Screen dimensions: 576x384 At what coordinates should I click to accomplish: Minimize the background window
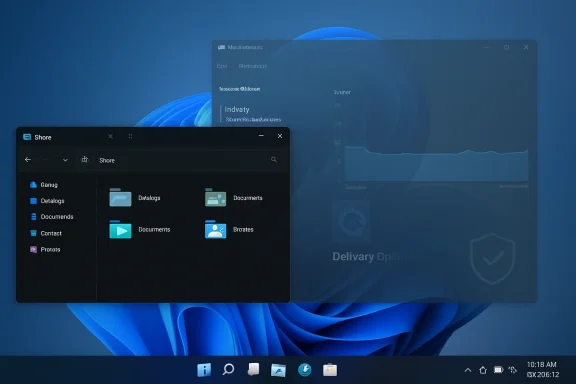tap(487, 47)
